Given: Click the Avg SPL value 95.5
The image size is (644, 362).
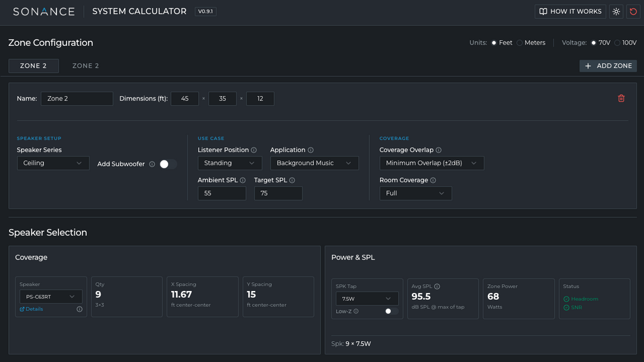Looking at the screenshot, I should pos(421,297).
